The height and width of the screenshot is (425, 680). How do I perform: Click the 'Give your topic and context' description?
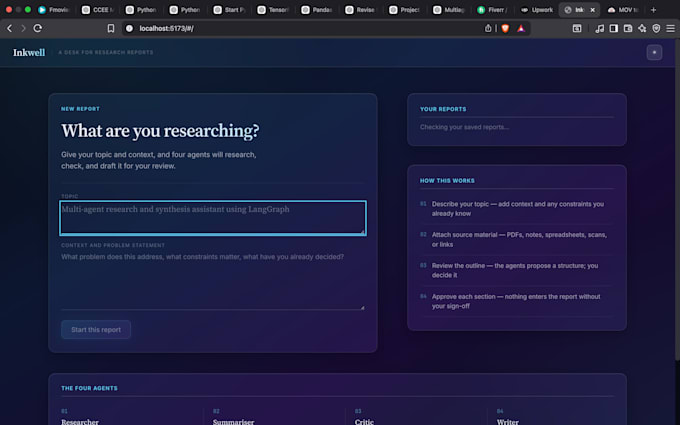pyautogui.click(x=159, y=160)
